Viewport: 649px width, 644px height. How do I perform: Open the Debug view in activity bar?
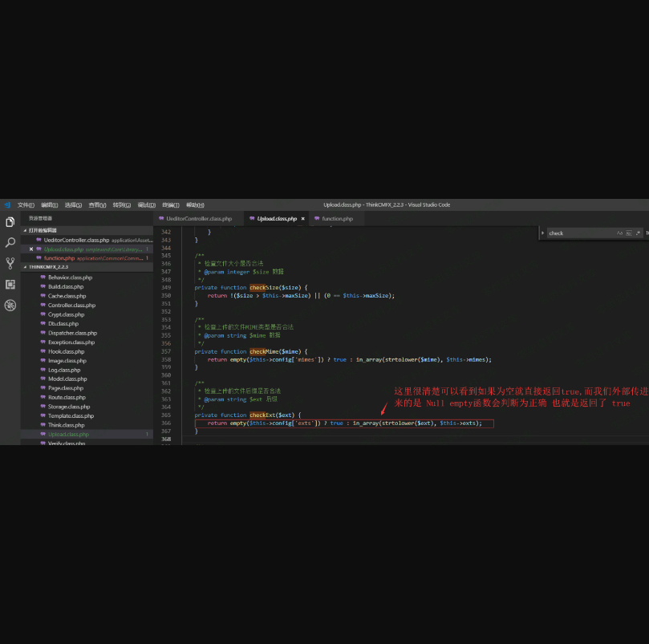pos(10,305)
